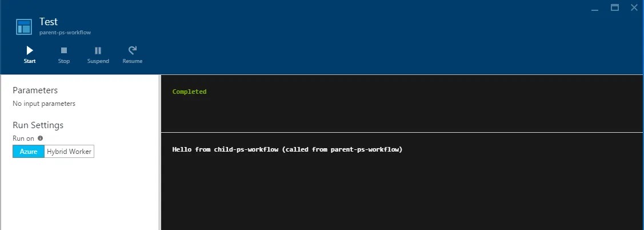Switch run location to Hybrid Worker

(69, 152)
